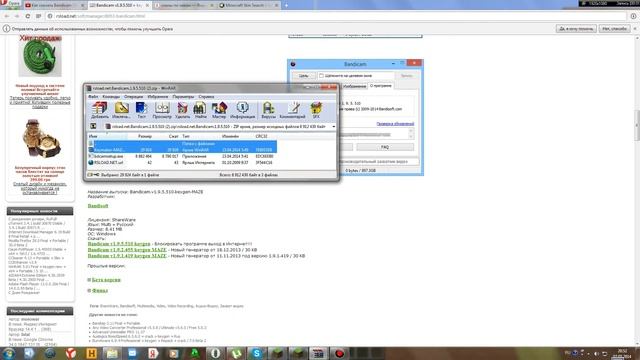Click the WinRAR View (Просмотр) toolbar icon
Screen dimensions: 640x360
tap(162, 110)
